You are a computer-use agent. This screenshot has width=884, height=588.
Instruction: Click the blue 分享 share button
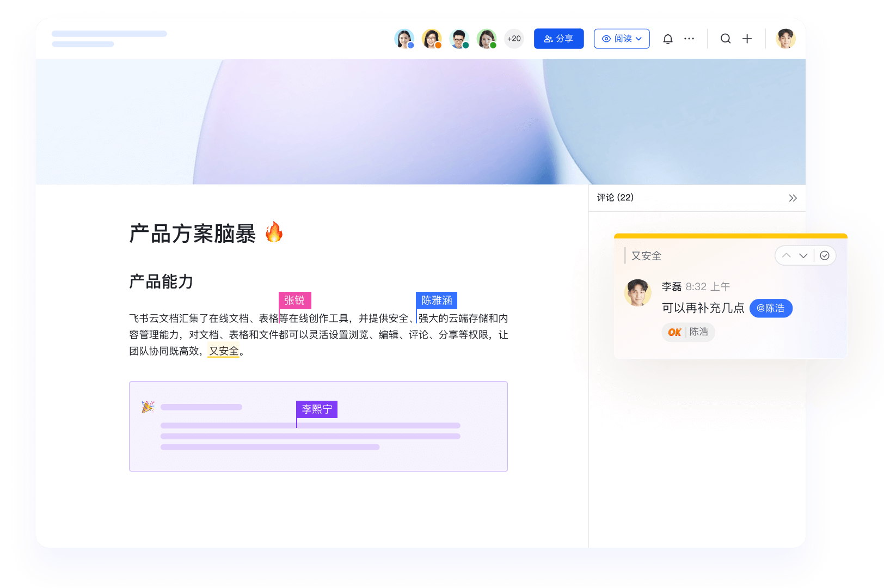coord(558,38)
